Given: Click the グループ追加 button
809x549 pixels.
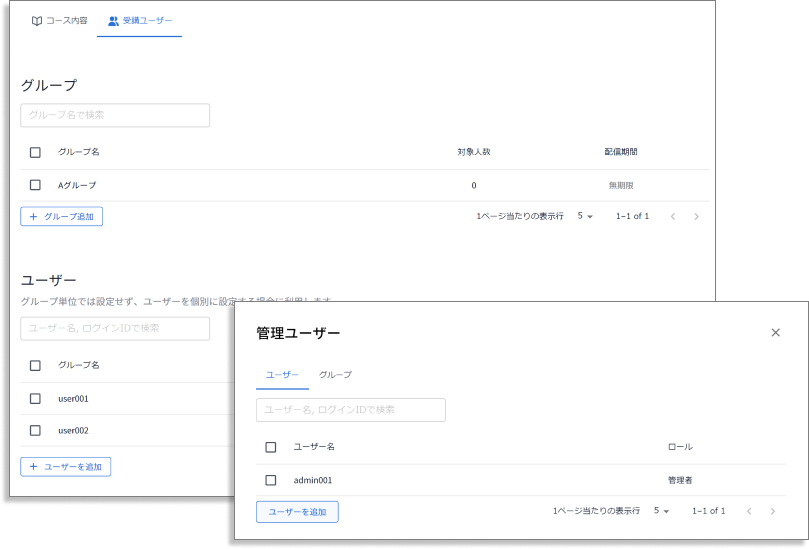Looking at the screenshot, I should [61, 216].
